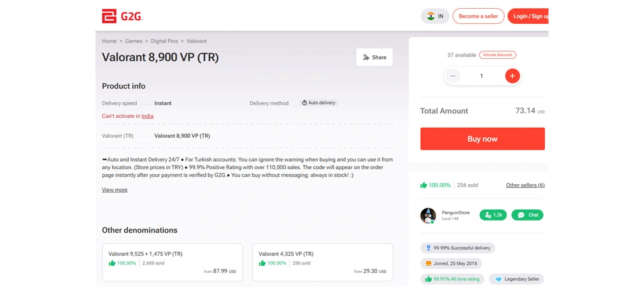Click Become a seller button
The image size is (644, 292).
pyautogui.click(x=478, y=16)
